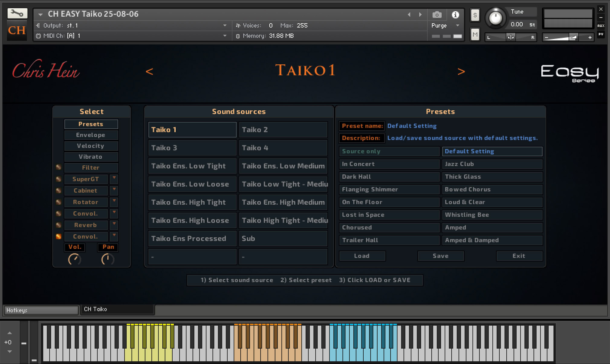Open the instrument name dropdown arrow
This screenshot has height=364, width=610.
coord(41,14)
